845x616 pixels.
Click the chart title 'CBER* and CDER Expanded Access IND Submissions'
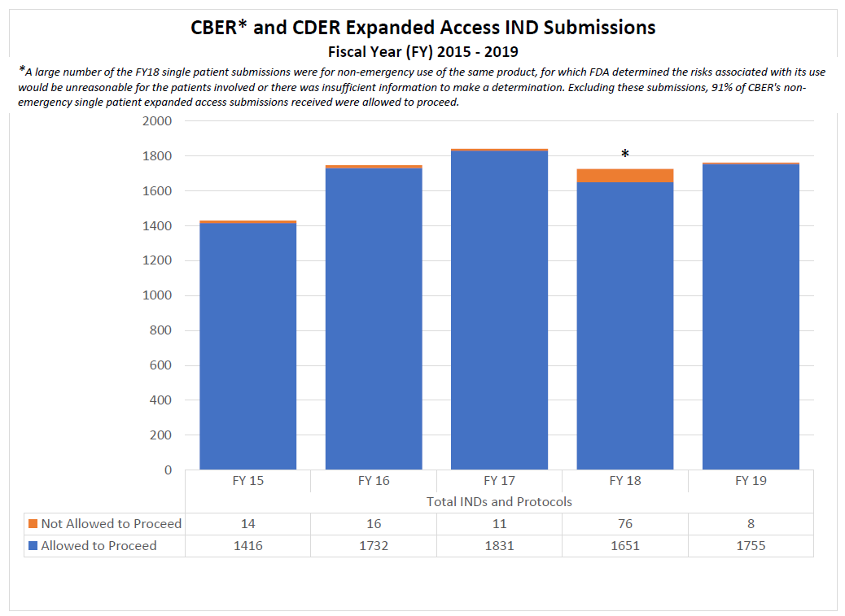point(423,28)
